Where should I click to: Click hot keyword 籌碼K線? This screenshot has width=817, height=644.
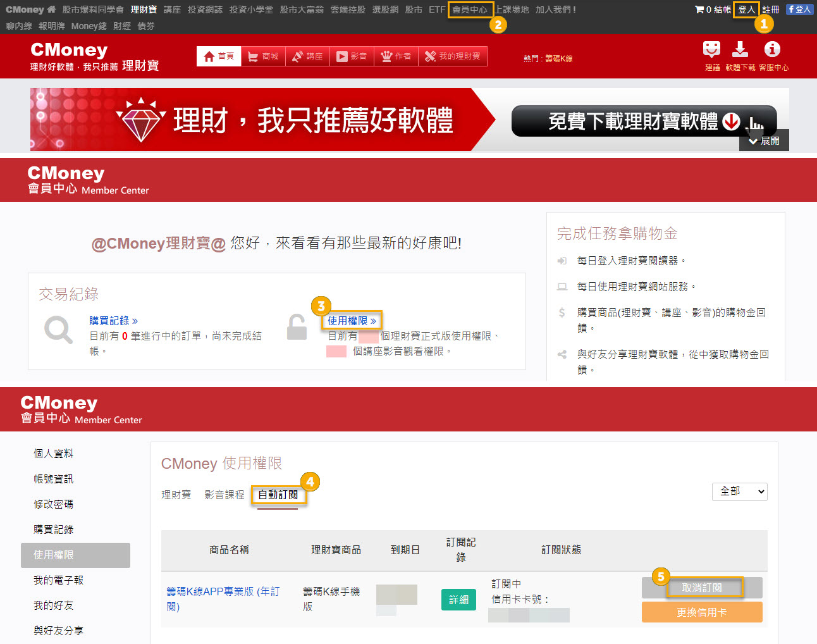click(559, 58)
